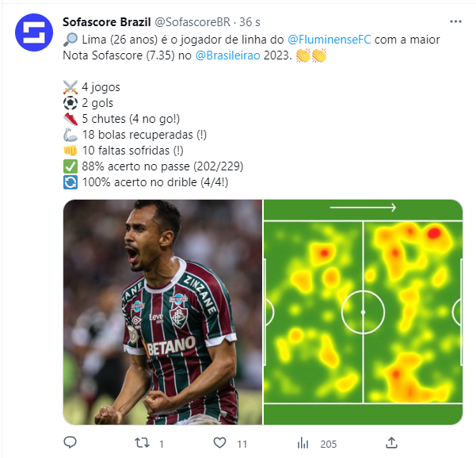The width and height of the screenshot is (476, 458).
Task: Click the direction arrow above the heatmap
Action: (x=363, y=208)
